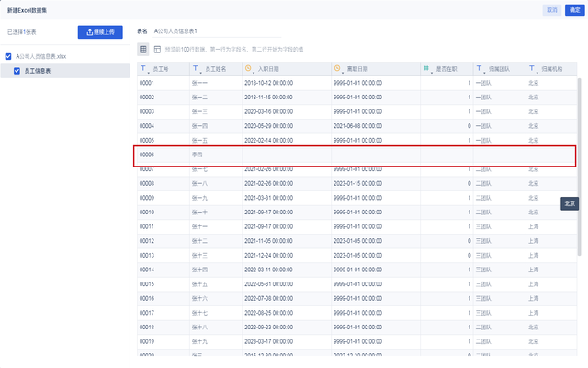Image resolution: width=588 pixels, height=368 pixels.
Task: Click hire date 2018-11-15 00:00:00
Action: click(x=269, y=97)
